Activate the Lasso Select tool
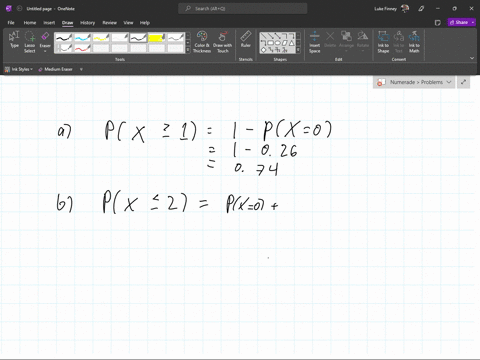480x360 pixels. (30, 42)
